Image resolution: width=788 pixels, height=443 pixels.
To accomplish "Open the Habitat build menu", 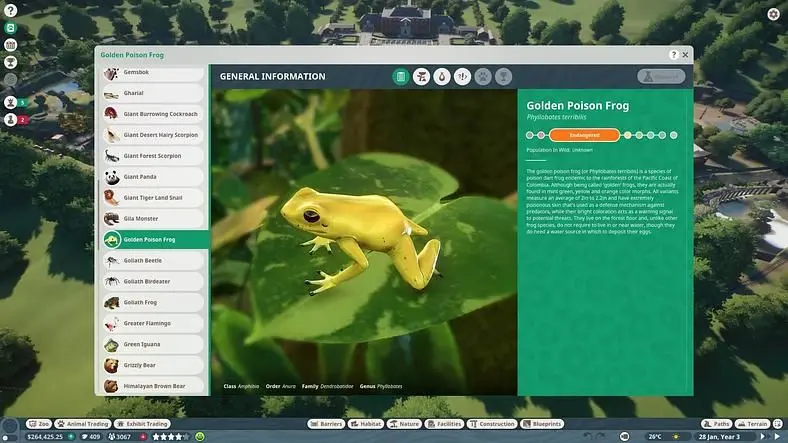I will (x=366, y=424).
